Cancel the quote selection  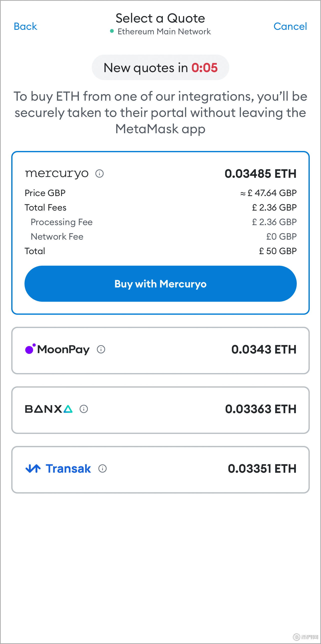click(x=290, y=26)
